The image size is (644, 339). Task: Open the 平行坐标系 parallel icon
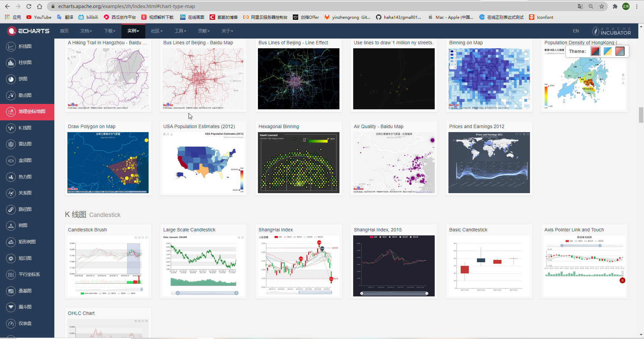click(11, 275)
